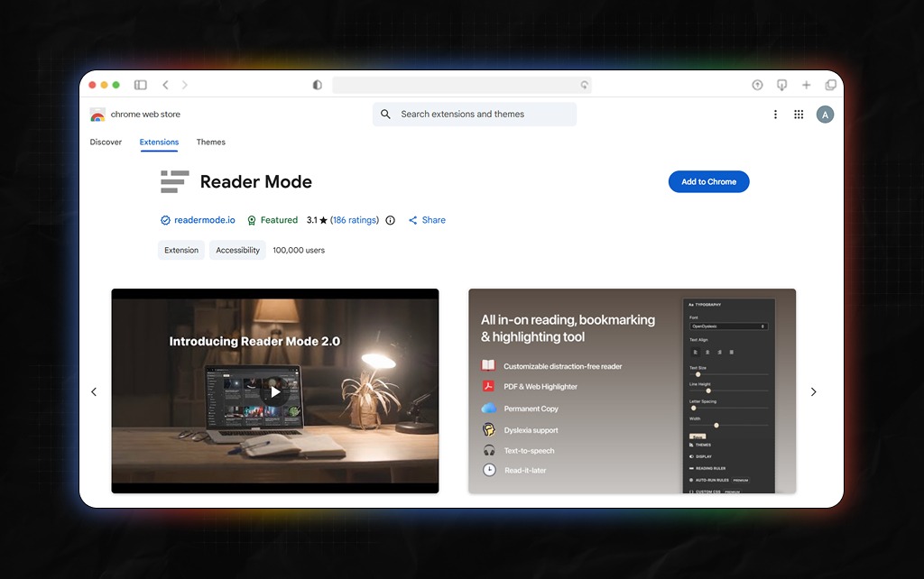Switch to the Discover tab

106,142
